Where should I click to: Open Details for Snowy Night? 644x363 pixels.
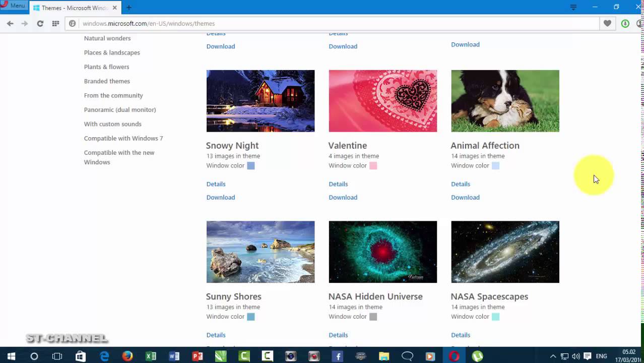(216, 184)
